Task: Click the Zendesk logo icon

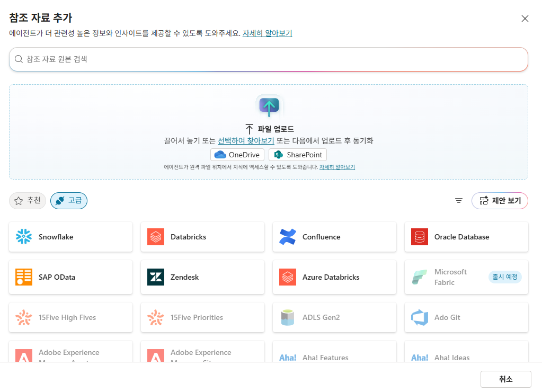Action: pyautogui.click(x=156, y=277)
